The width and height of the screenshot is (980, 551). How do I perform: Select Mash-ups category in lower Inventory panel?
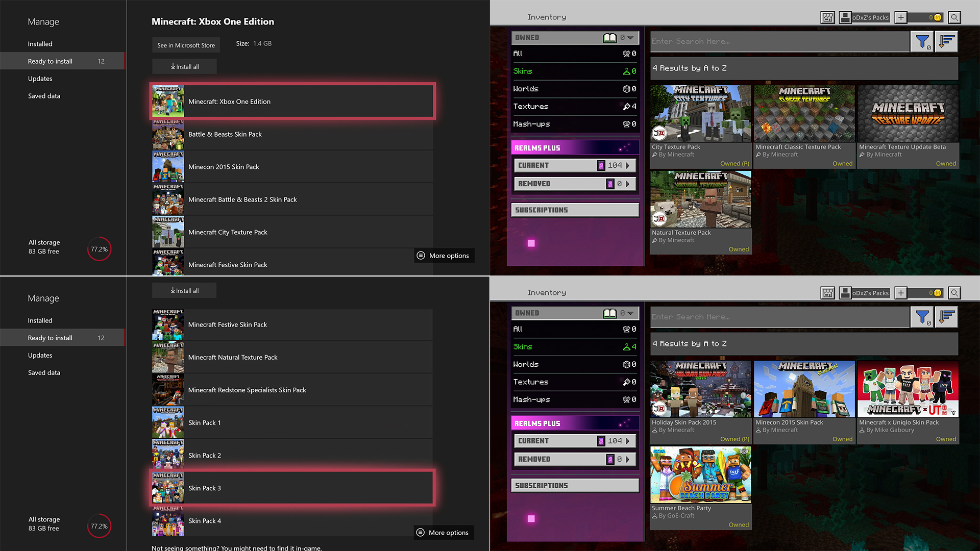[x=575, y=399]
